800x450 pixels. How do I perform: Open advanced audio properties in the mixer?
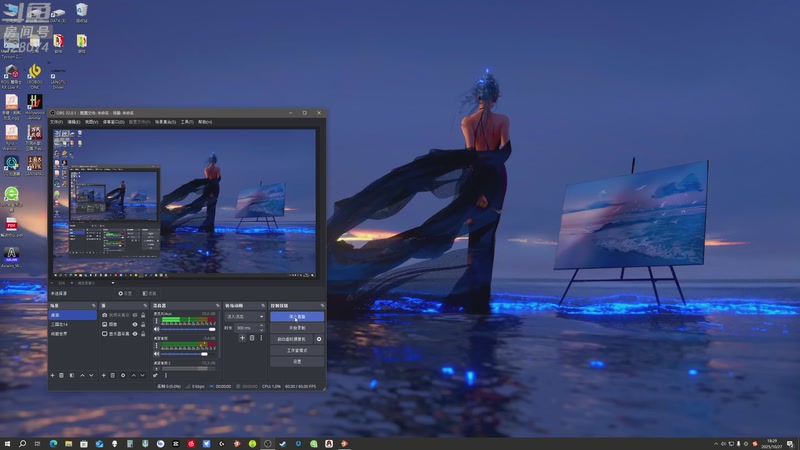click(x=155, y=376)
